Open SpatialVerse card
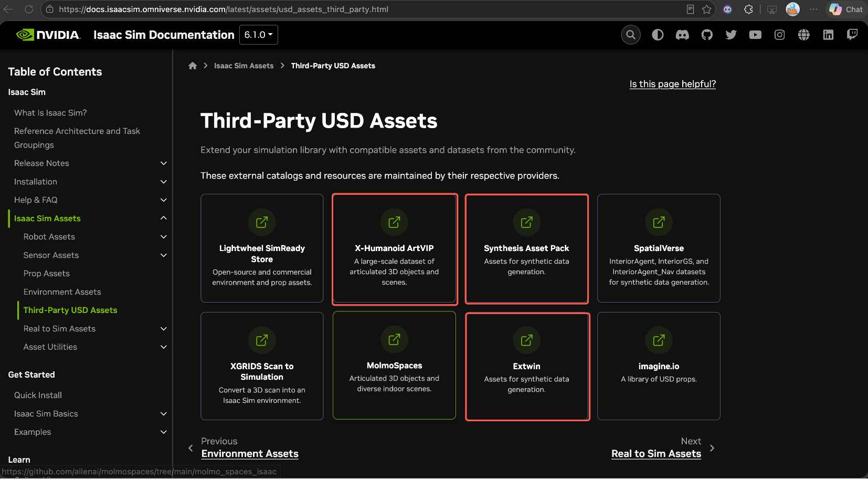Viewport: 868px width, 479px height. pyautogui.click(x=659, y=248)
